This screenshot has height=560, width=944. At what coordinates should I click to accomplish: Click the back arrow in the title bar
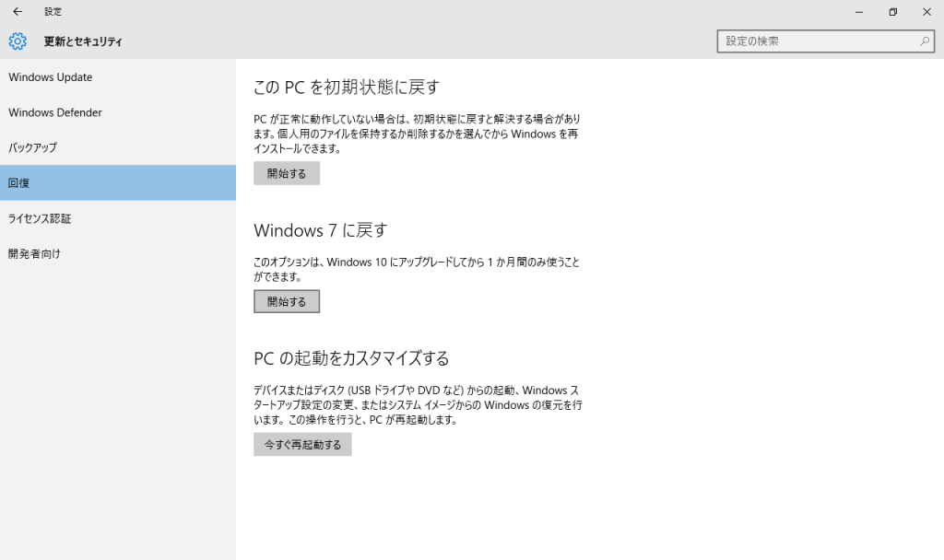(x=18, y=11)
